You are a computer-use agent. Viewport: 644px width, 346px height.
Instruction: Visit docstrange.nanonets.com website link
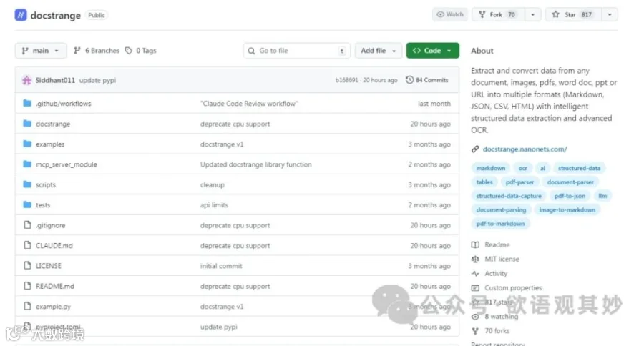525,149
